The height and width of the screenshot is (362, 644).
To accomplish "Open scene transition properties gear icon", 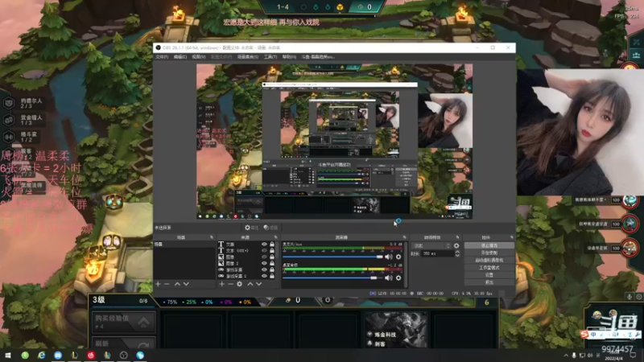I will coord(456,246).
